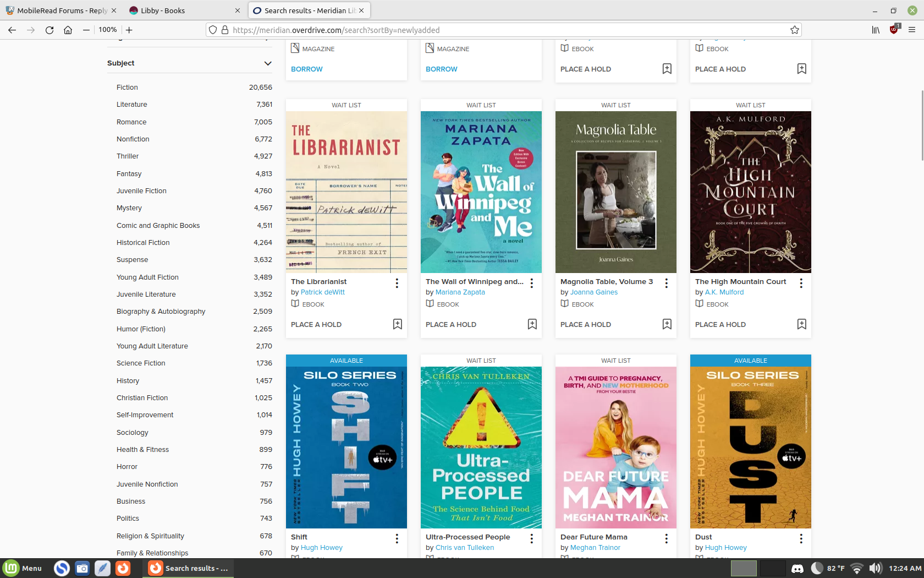Open the Firefox hamburger menu

pos(912,30)
